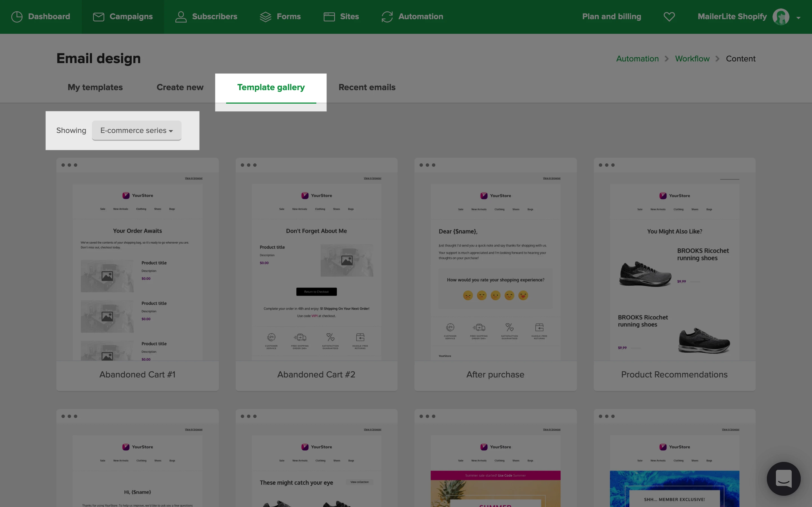Switch to My templates tab

click(95, 87)
